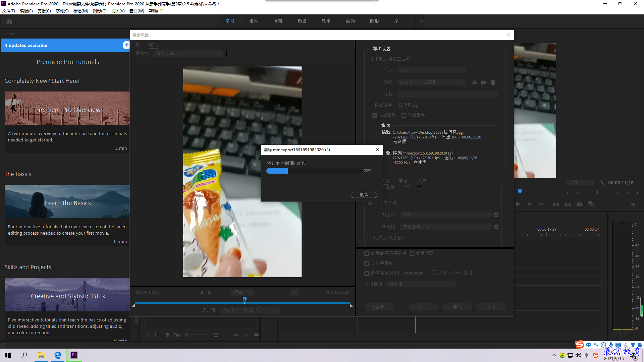Set in point marker icon under preview
The width and height of the screenshot is (644, 362).
(x=202, y=292)
